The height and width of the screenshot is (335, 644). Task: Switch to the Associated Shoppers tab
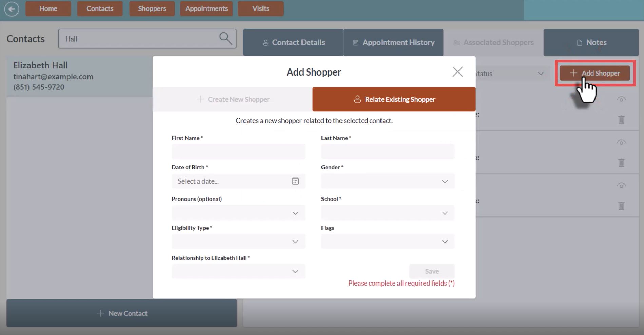(x=493, y=42)
